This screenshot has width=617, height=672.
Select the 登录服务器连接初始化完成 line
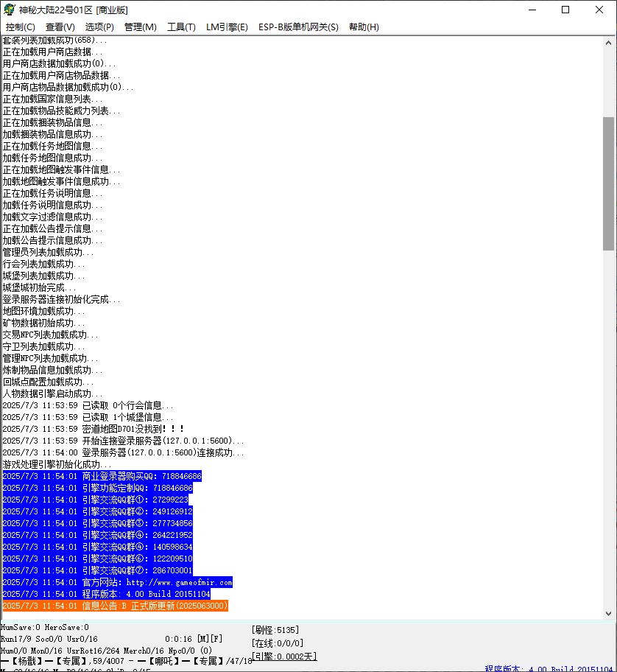tap(61, 299)
